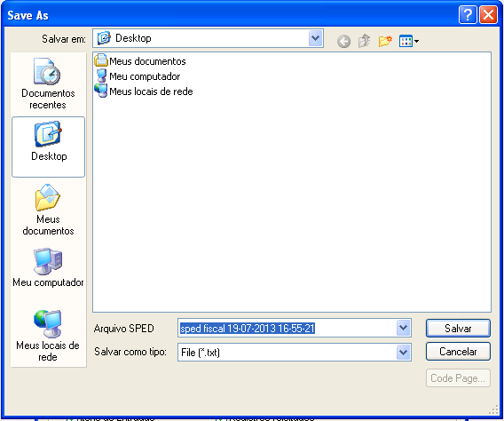Open Documentos recentes in the sidebar
504x421 pixels.
48,83
